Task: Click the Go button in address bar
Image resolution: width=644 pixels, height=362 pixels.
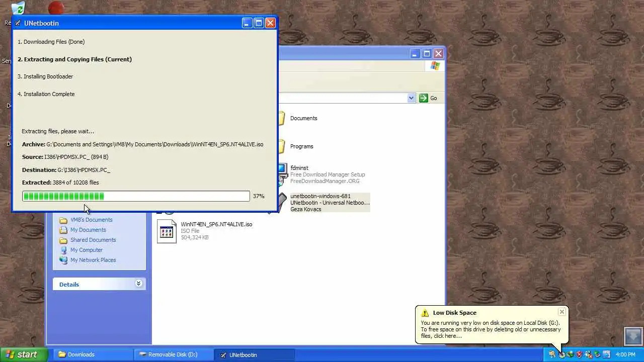Action: [428, 98]
